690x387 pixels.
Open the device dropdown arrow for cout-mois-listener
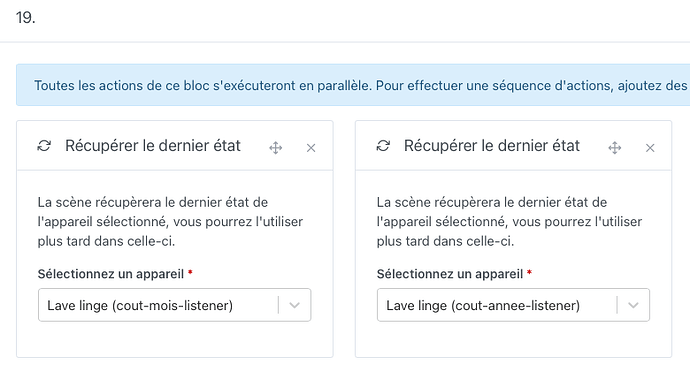294,305
